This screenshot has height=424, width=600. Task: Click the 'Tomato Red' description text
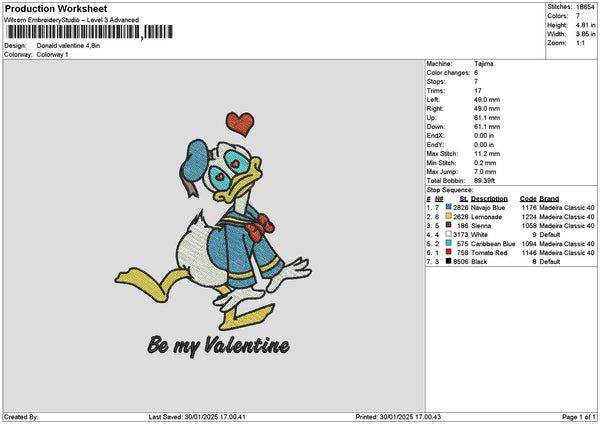tap(489, 253)
